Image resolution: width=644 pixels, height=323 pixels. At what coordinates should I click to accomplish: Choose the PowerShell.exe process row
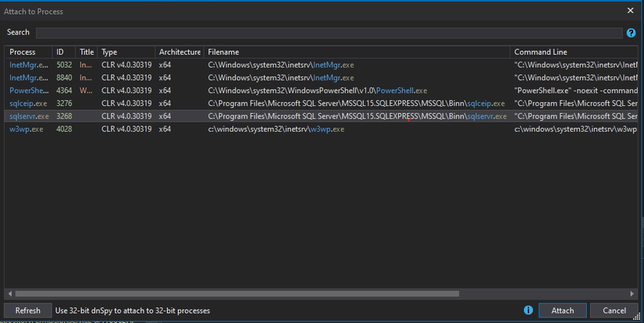pos(29,91)
